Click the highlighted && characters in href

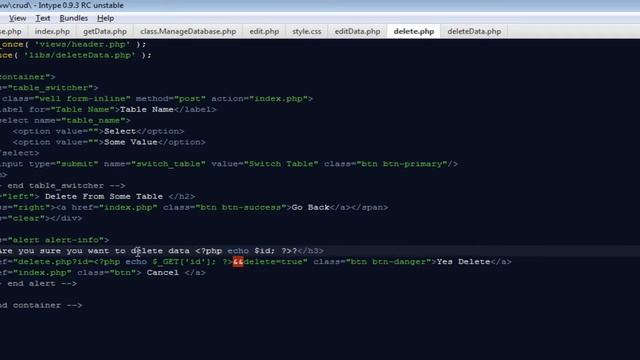pyautogui.click(x=238, y=262)
